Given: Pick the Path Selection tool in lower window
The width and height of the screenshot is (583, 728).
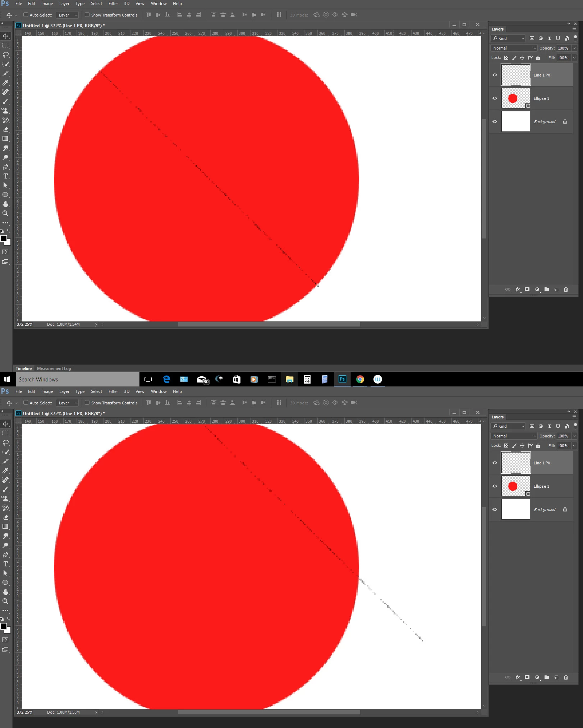Looking at the screenshot, I should (x=5, y=573).
